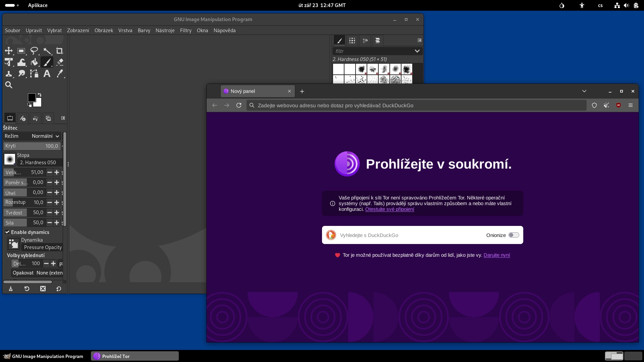Expand the brush filtr tag dropdown
Screen dimensions: 644x362
(417, 51)
